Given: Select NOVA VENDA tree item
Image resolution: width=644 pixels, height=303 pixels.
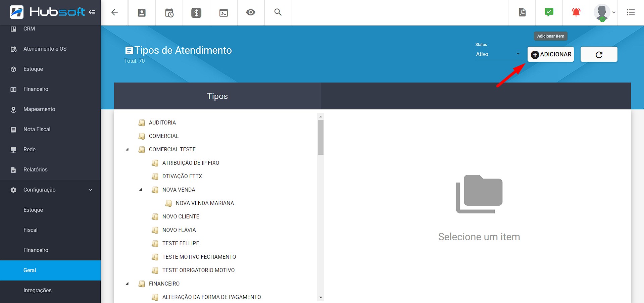Looking at the screenshot, I should click(x=179, y=190).
